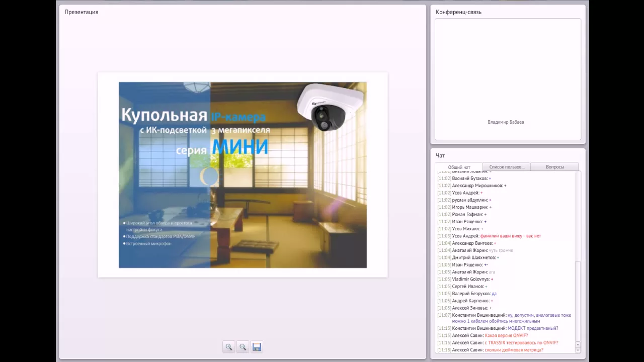The height and width of the screenshot is (362, 644).
Task: Select message 'Какая версия ONVIF?'
Action: pos(506,335)
